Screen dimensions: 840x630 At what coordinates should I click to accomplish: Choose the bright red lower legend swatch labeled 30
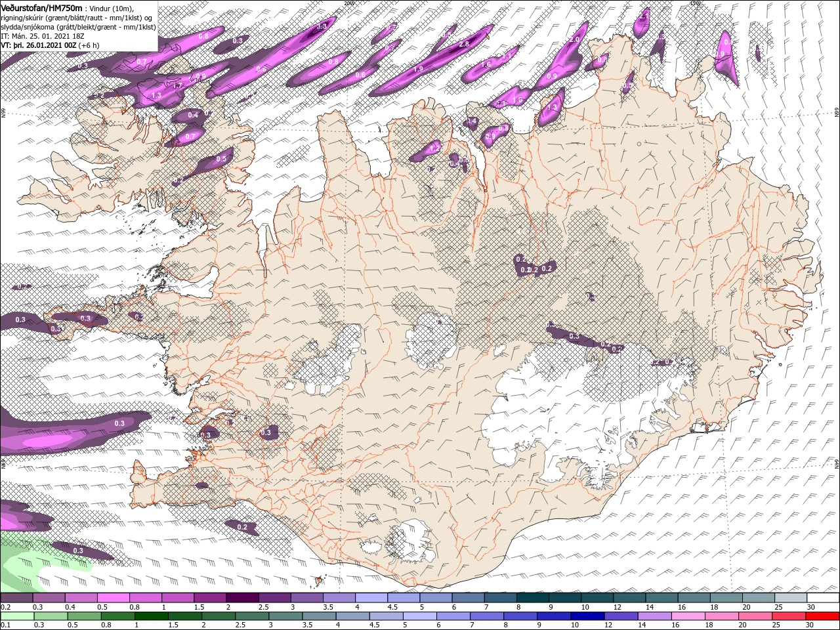pos(822,616)
